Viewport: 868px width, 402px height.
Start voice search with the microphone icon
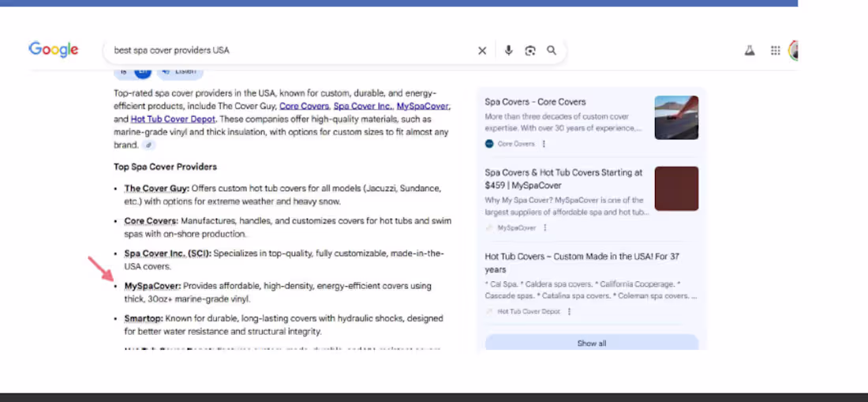point(508,51)
